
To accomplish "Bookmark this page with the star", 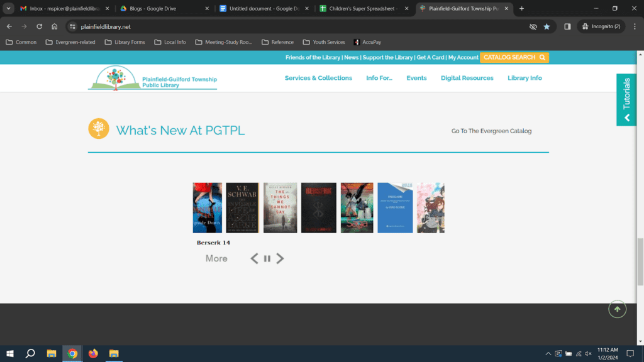I will [547, 26].
